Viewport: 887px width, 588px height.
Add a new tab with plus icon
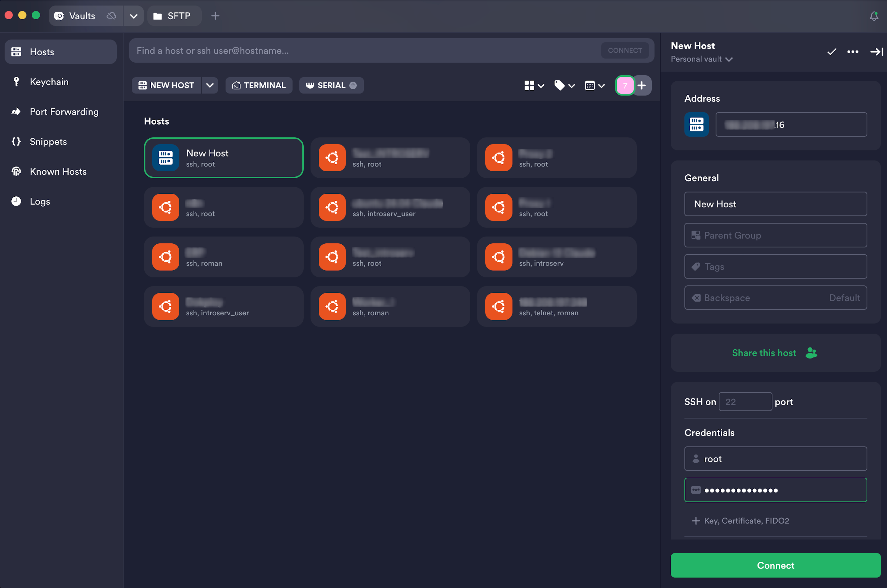click(215, 16)
